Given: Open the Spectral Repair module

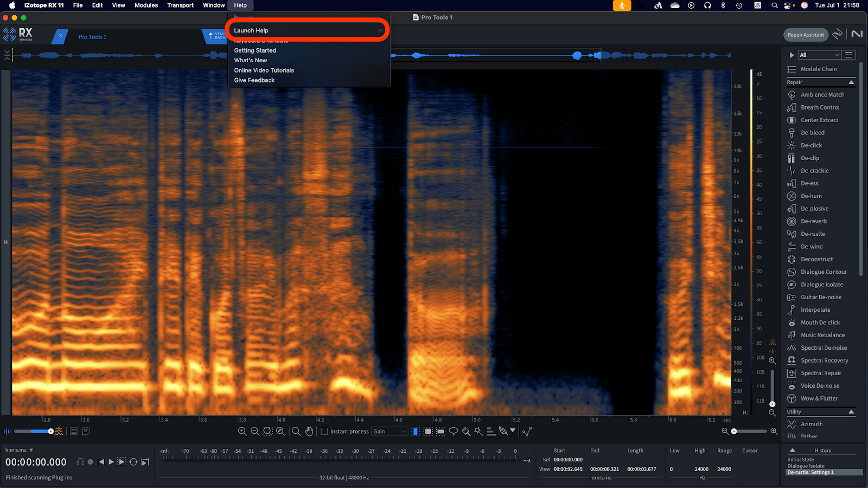Looking at the screenshot, I should [821, 373].
